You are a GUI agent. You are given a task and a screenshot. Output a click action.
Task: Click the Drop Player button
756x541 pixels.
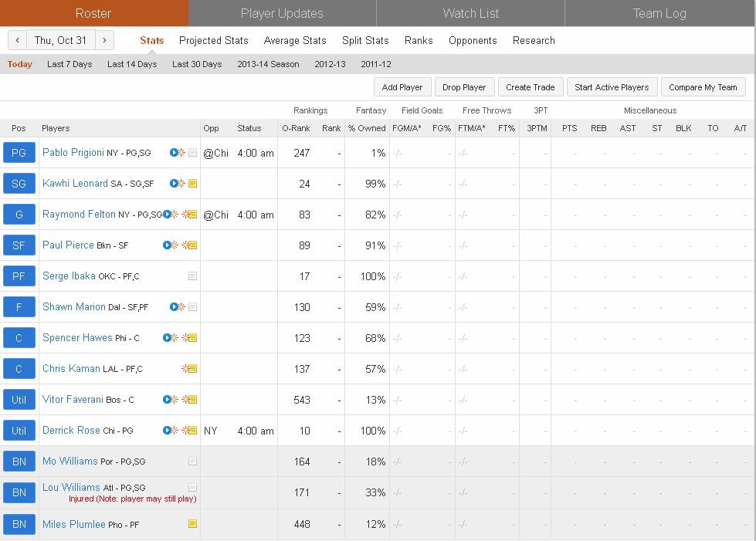point(464,87)
